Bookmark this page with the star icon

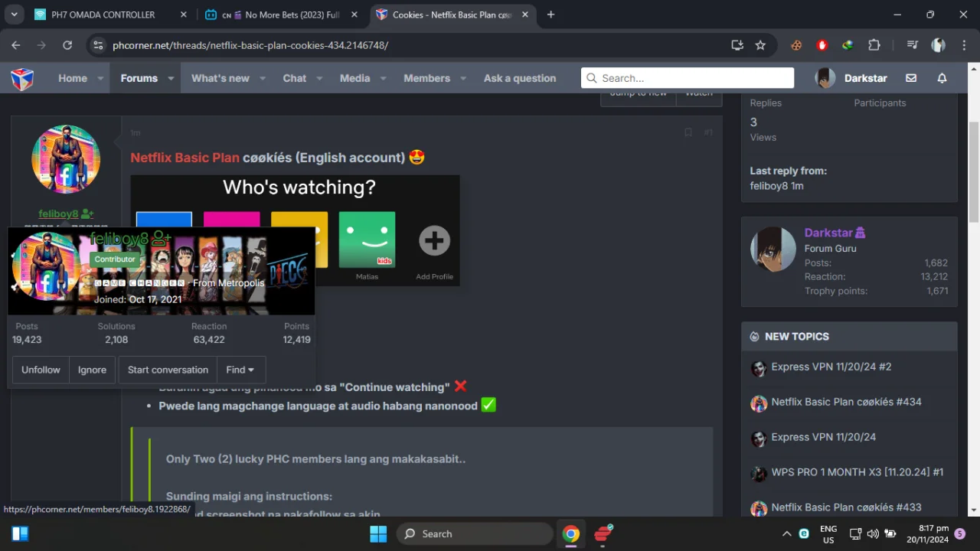click(x=760, y=45)
